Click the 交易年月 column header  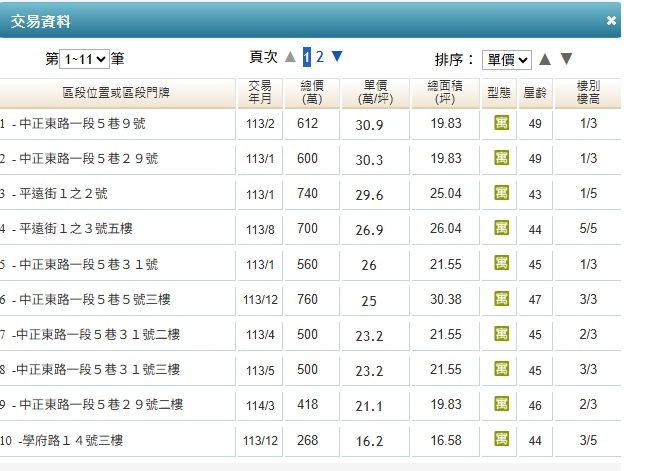(x=260, y=93)
